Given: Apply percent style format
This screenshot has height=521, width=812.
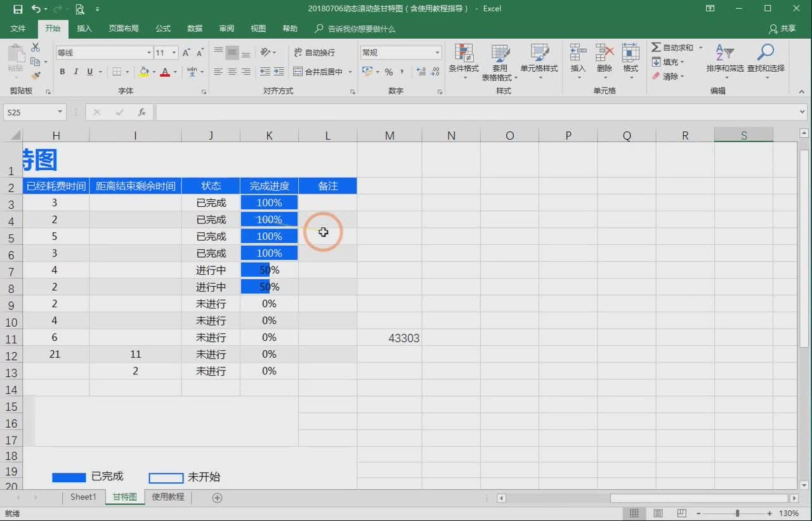Looking at the screenshot, I should pos(389,72).
